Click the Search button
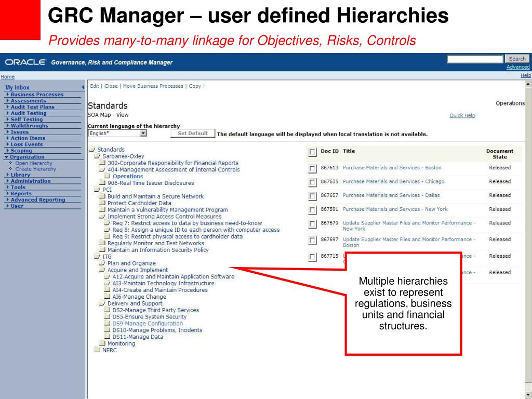The width and height of the screenshot is (532, 399). pos(517,59)
